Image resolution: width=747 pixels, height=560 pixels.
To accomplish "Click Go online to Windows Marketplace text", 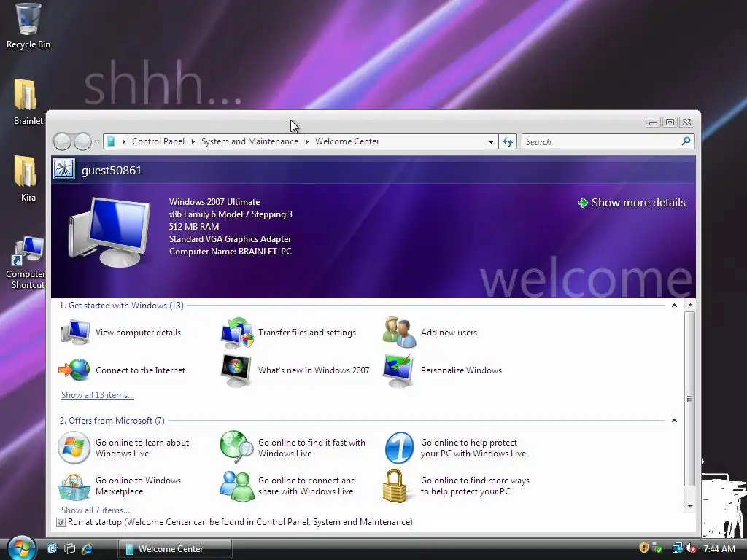I will point(138,486).
